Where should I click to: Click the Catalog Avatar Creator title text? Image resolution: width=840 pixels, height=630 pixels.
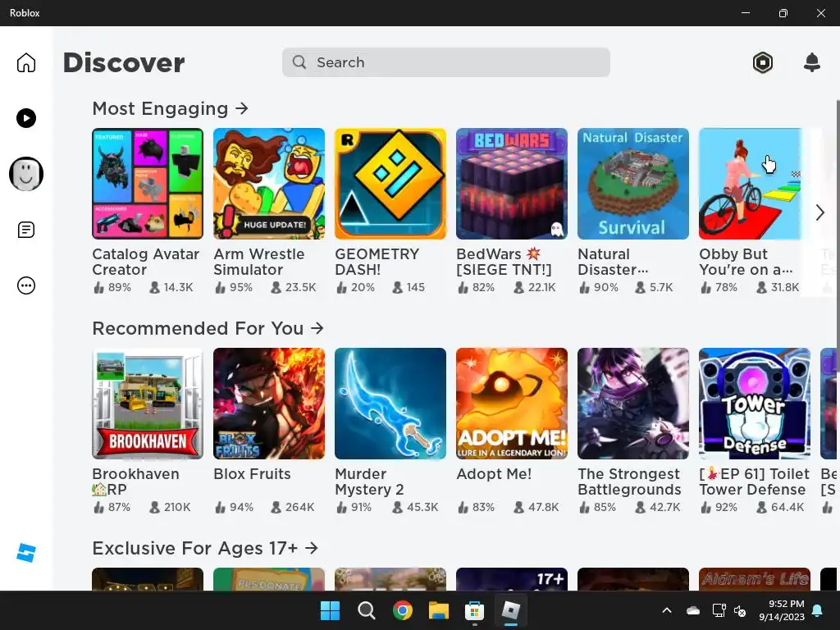click(x=146, y=262)
